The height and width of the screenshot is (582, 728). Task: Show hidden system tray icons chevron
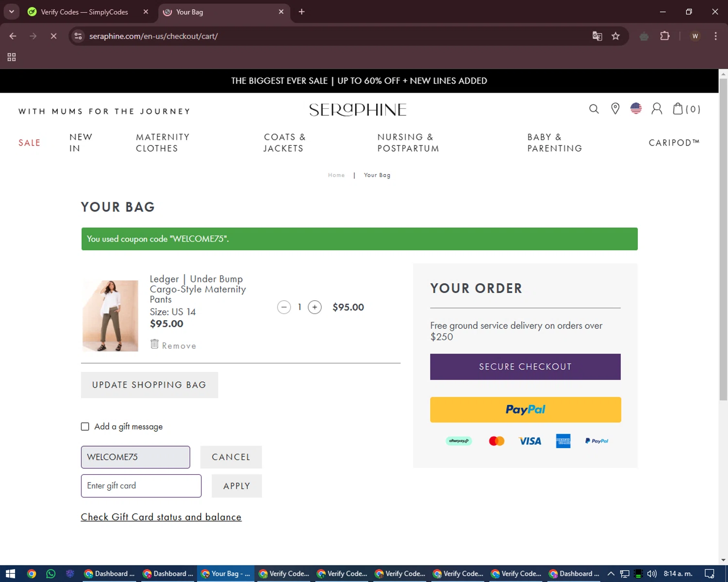(611, 574)
